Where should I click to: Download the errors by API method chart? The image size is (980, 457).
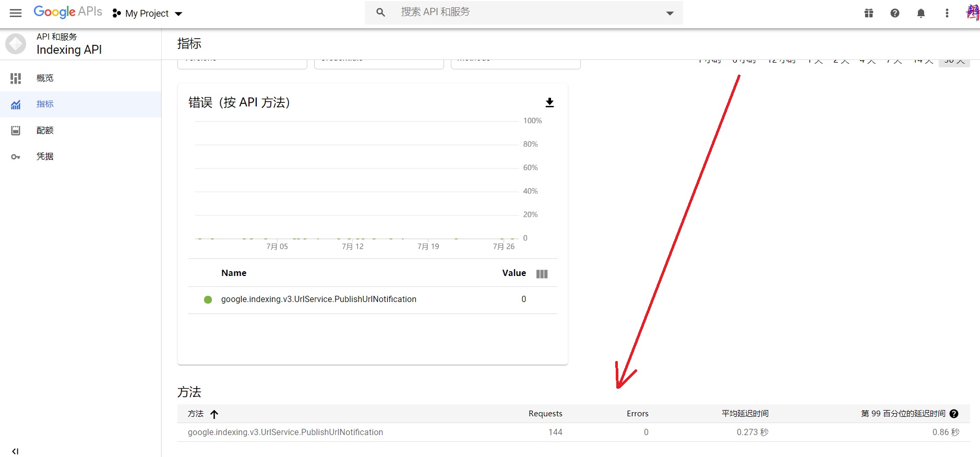(549, 102)
